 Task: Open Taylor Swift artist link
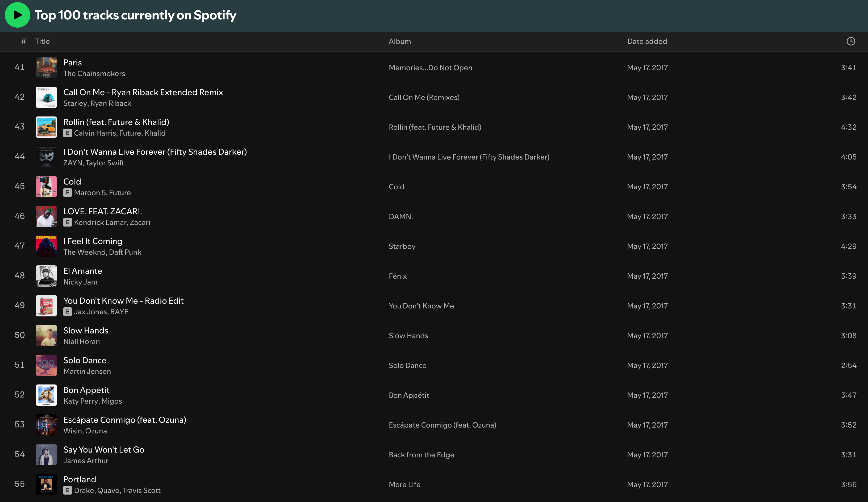coord(105,163)
